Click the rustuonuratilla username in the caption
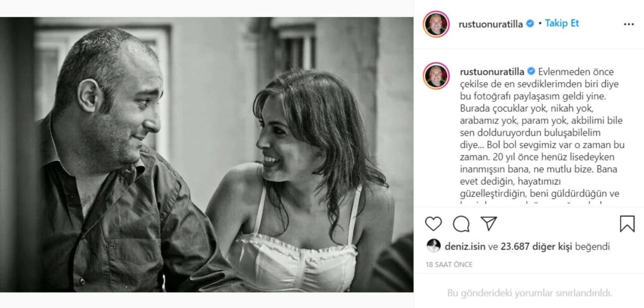Image resolution: width=644 pixels, height=308 pixels. [x=491, y=71]
